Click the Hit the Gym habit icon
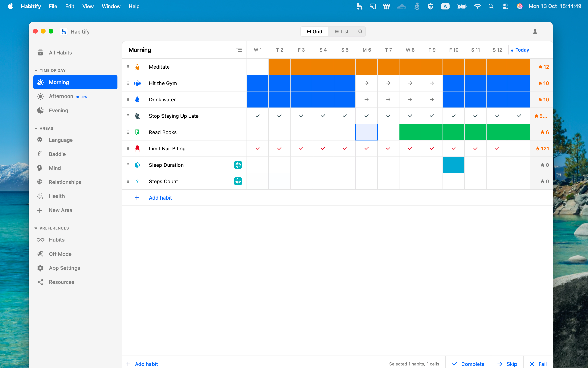Screen dimensions: 588x368 tap(137, 83)
